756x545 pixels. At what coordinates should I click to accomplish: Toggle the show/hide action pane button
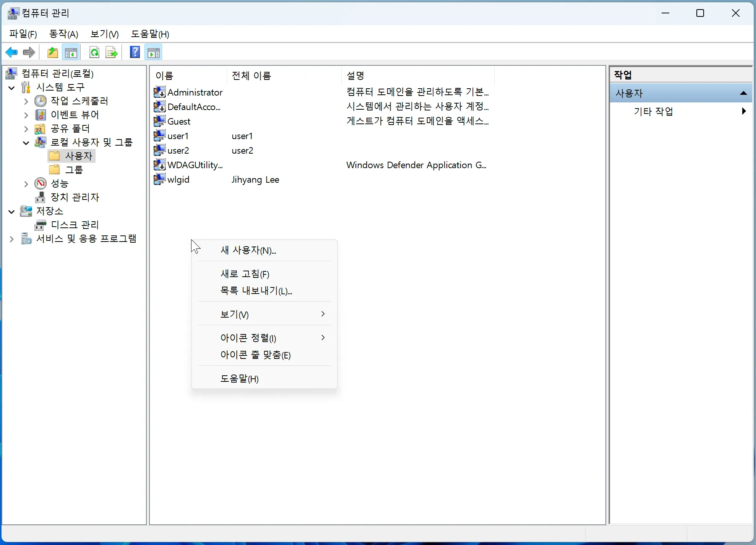pyautogui.click(x=154, y=52)
